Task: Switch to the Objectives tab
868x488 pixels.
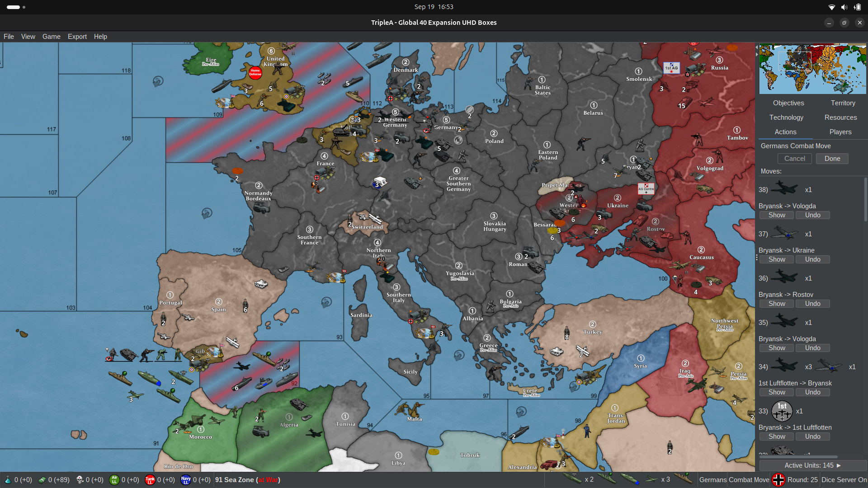Action: coord(788,103)
